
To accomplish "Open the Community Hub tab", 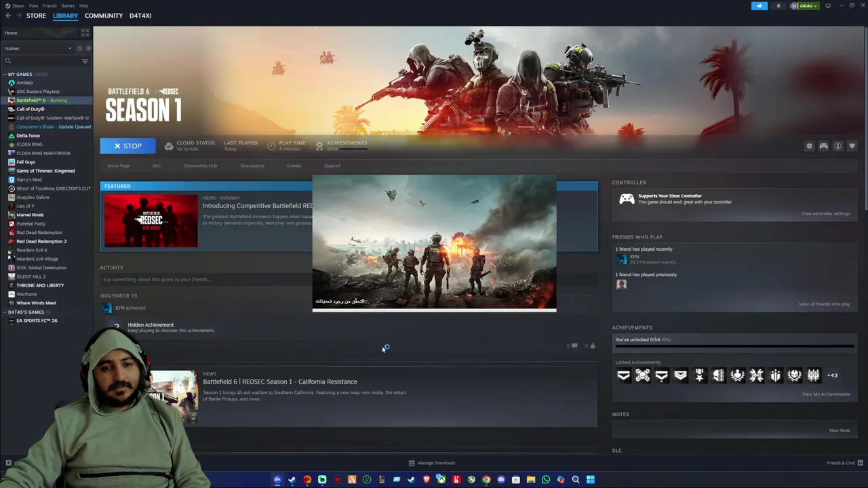I will 200,165.
